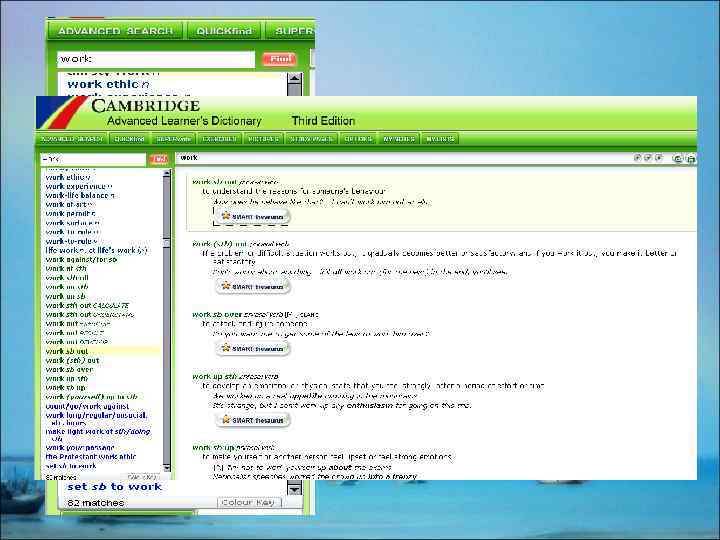The image size is (720, 540).
Task: Click the search input field in front window
Action: (93, 159)
